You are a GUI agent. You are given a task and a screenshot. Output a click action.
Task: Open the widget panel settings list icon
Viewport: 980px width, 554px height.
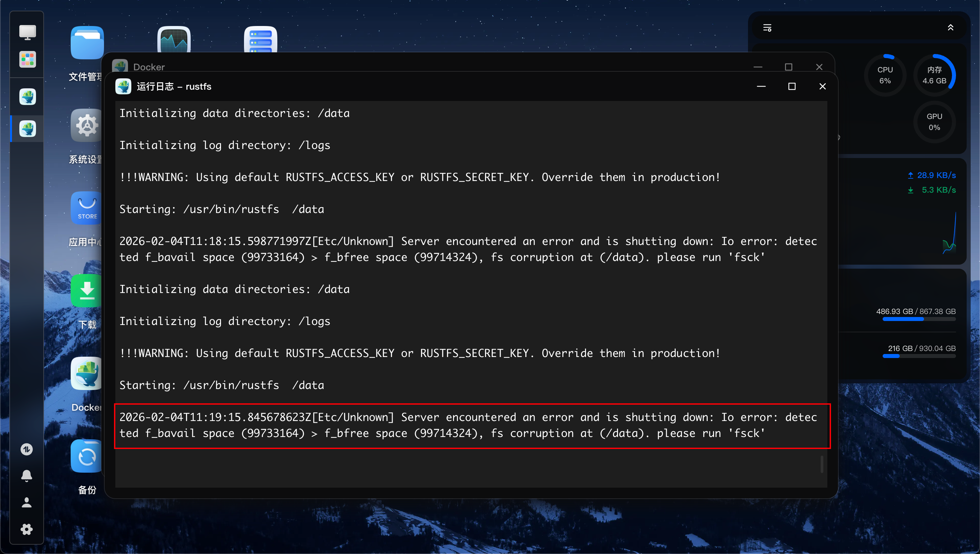[767, 28]
